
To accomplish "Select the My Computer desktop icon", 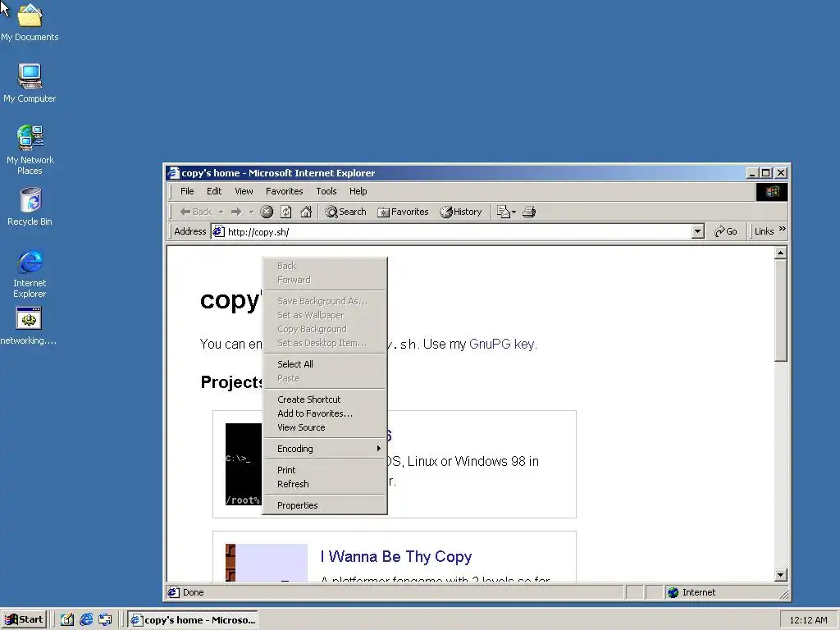I will [30, 83].
